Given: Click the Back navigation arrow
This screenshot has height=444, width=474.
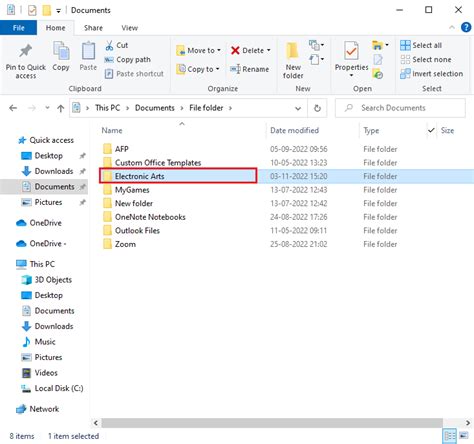Looking at the screenshot, I should tap(13, 108).
